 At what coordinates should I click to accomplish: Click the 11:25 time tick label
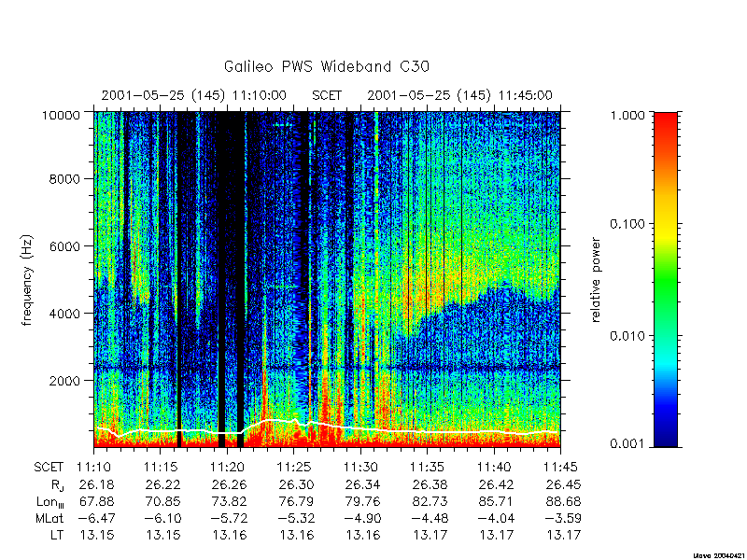[294, 468]
